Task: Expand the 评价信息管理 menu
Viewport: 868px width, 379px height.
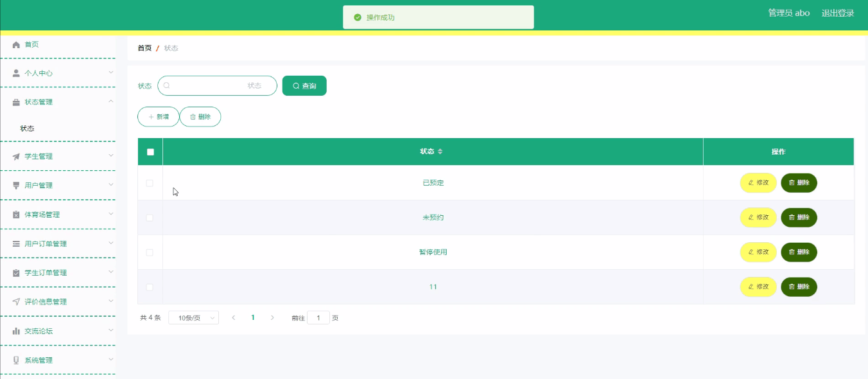Action: pyautogui.click(x=58, y=301)
